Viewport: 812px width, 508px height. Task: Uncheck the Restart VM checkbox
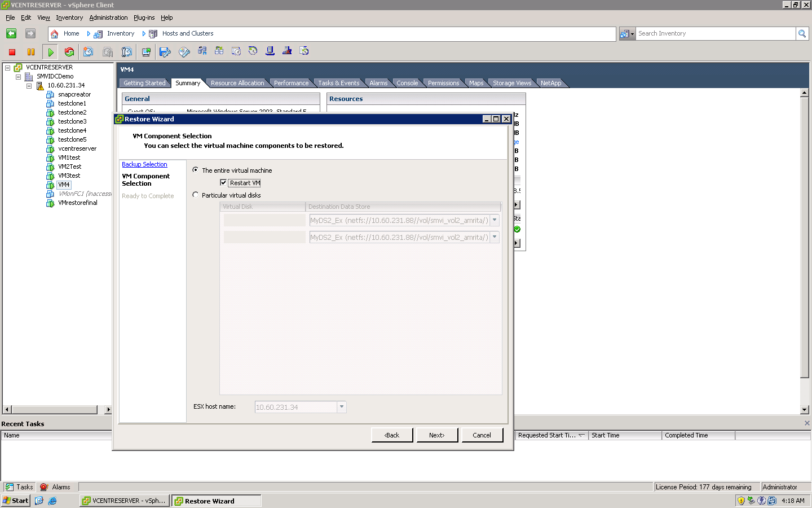pos(223,182)
